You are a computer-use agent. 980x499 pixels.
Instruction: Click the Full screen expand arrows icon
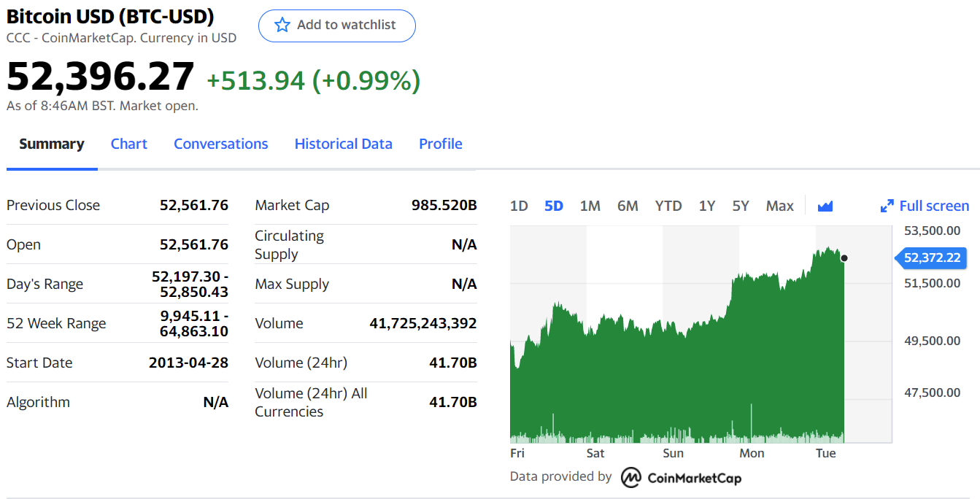tap(887, 206)
